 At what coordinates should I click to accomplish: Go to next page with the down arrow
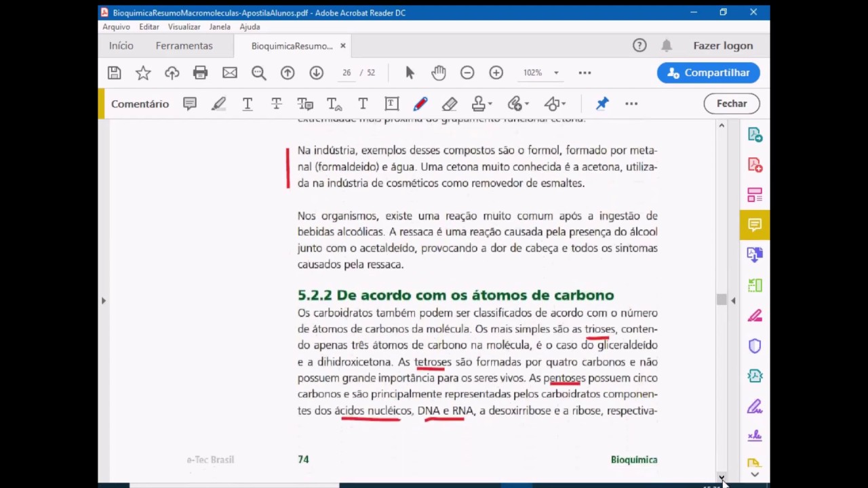[316, 73]
